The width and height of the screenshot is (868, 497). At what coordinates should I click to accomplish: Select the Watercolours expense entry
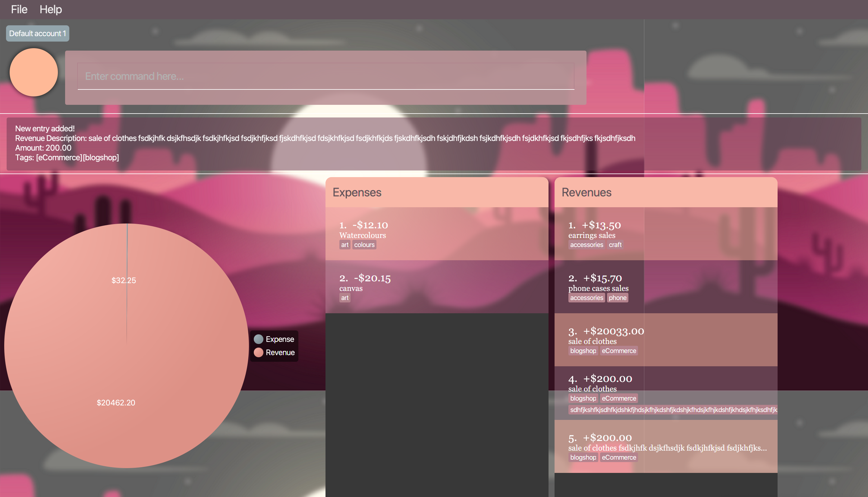click(436, 233)
